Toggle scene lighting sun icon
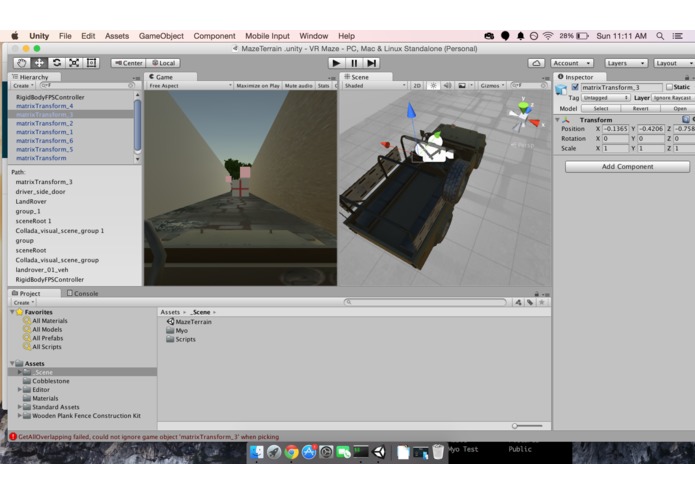This screenshot has height=494, width=695. tap(433, 86)
